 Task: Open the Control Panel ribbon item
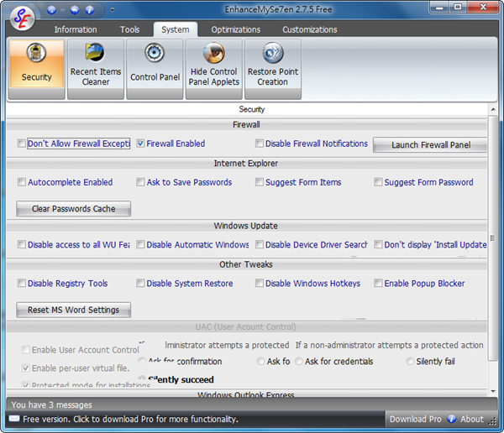155,69
